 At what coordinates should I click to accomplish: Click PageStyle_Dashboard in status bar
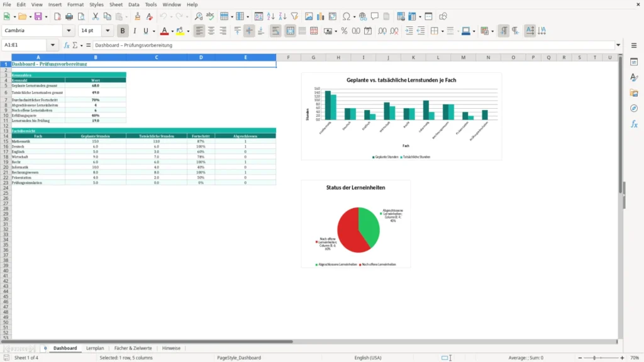239,358
